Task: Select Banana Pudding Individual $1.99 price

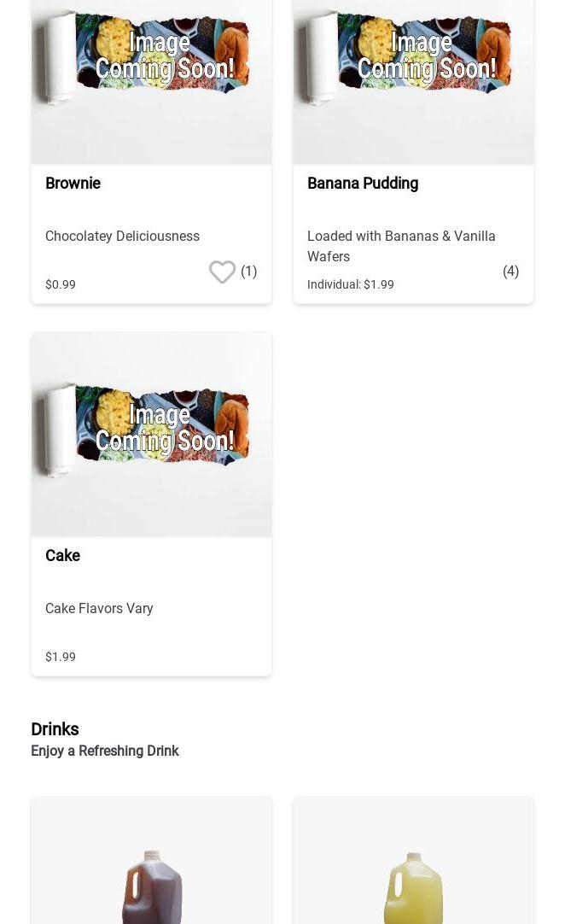Action: pos(351,284)
